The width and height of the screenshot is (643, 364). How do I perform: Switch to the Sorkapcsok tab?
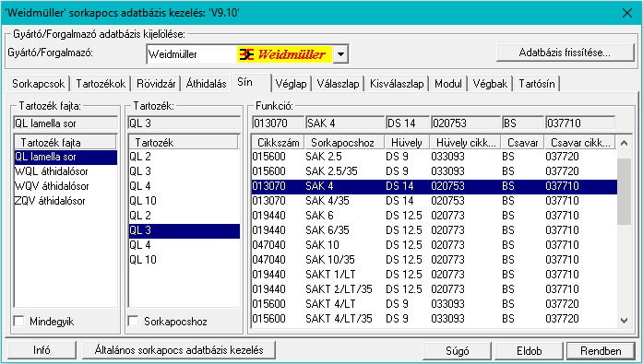38,84
